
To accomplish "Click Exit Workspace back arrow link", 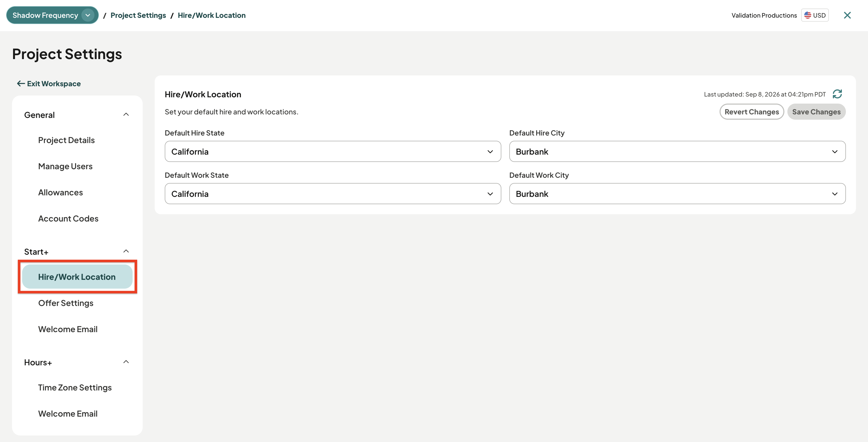I will click(49, 84).
